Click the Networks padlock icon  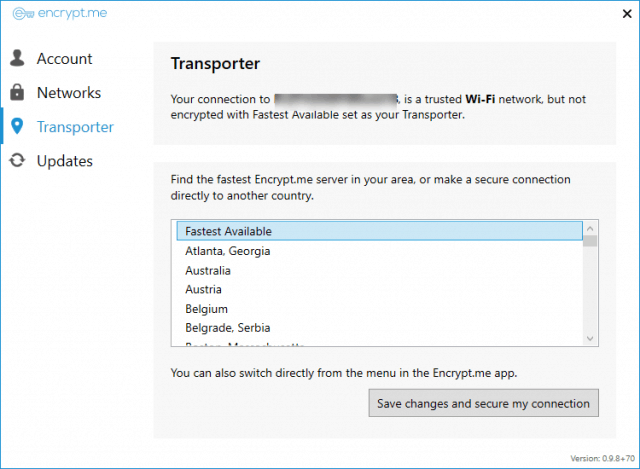click(17, 92)
